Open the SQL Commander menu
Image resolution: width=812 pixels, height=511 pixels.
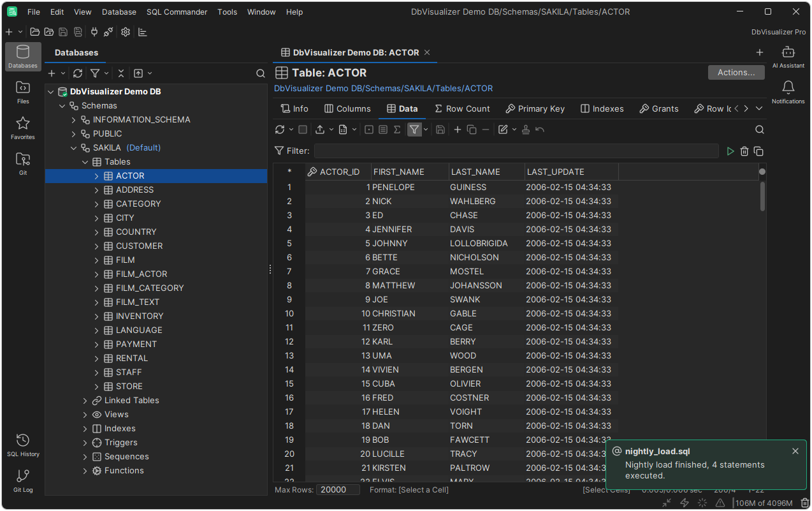(x=177, y=12)
